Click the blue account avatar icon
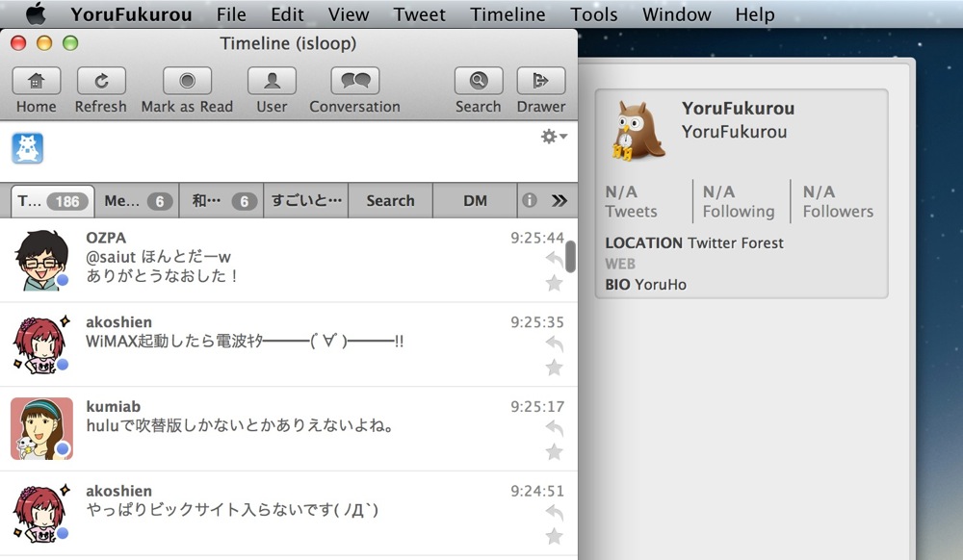This screenshot has width=963, height=560. tap(27, 148)
